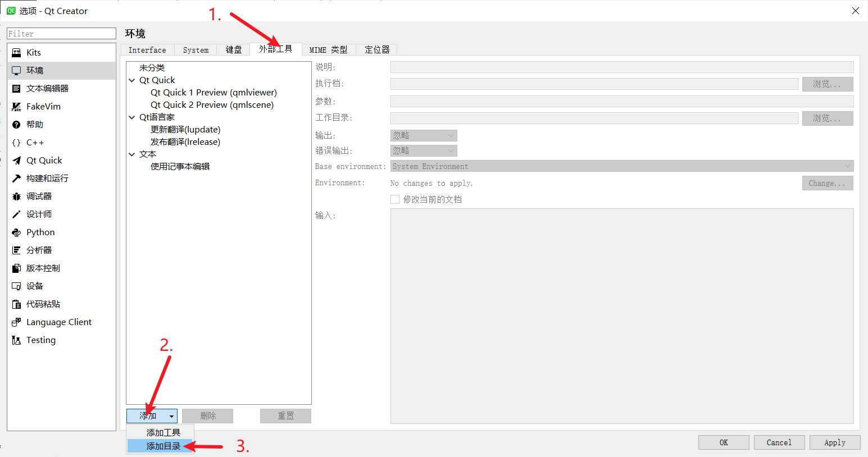Image resolution: width=868 pixels, height=457 pixels.
Task: Click the Testing flask icon
Action: tap(16, 340)
